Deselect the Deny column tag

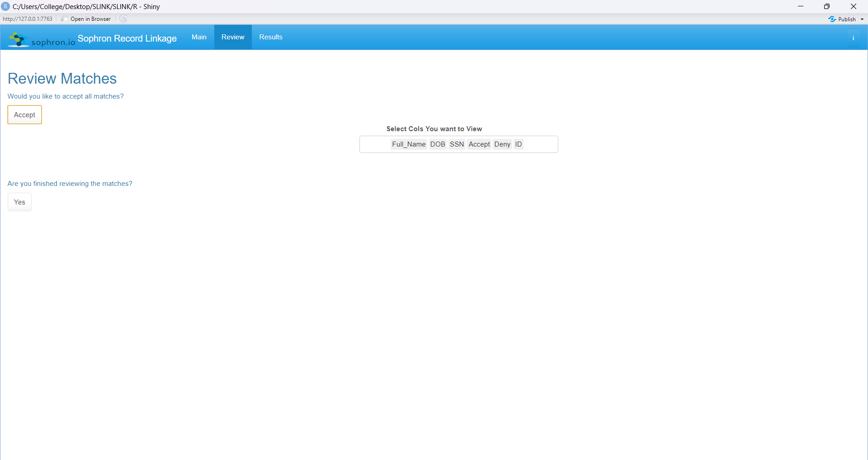pyautogui.click(x=502, y=144)
